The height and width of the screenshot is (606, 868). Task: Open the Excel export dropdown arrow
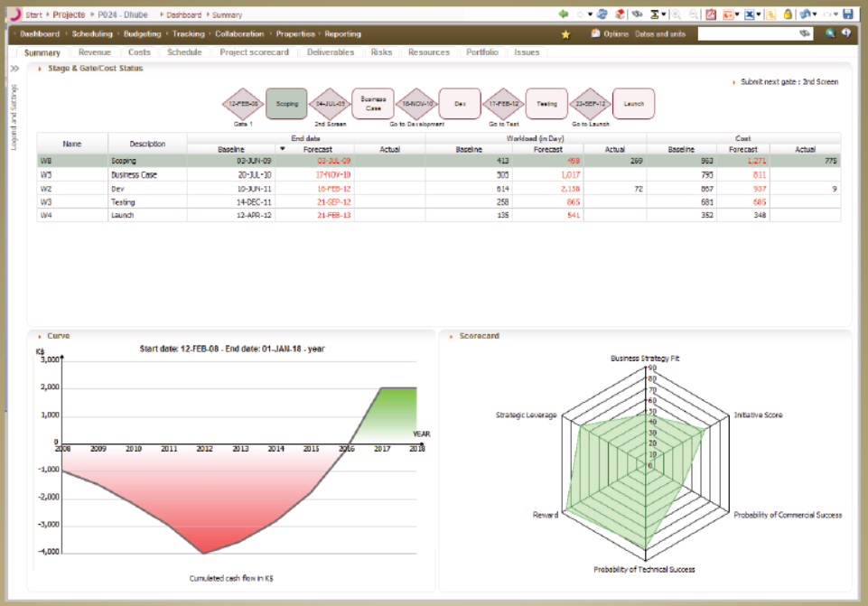(x=760, y=14)
